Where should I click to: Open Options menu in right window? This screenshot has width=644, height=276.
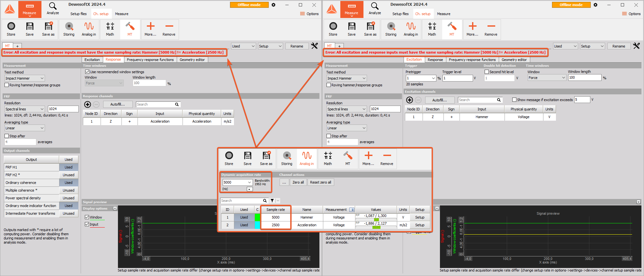[x=631, y=14]
